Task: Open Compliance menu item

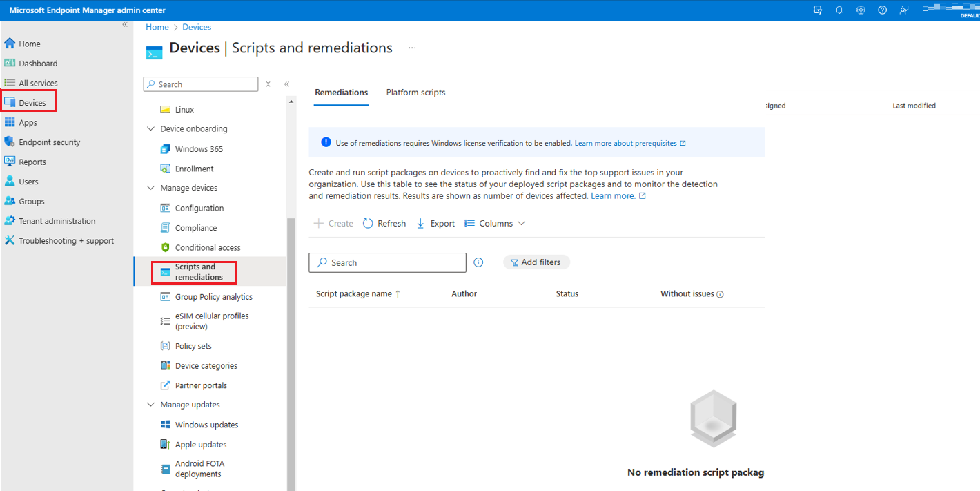Action: coord(196,228)
